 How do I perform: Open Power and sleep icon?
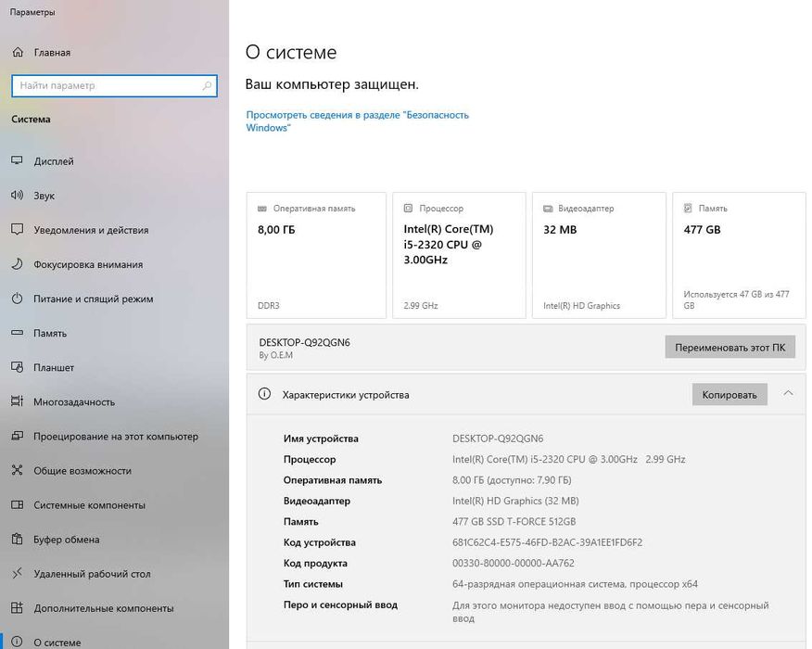coord(17,299)
